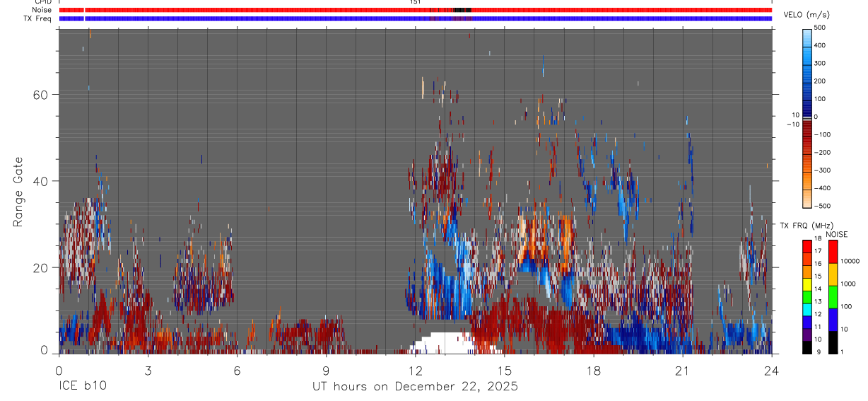Click the Range Gate y-axis title

19,191
